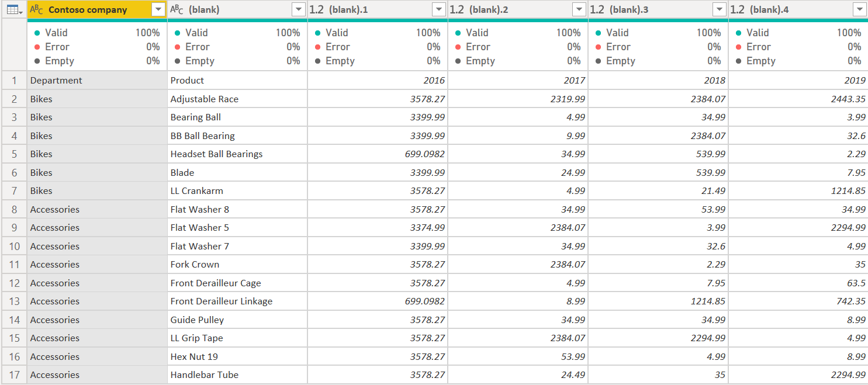Select row 1 by its row number
Screen dimensions: 868x385
(x=13, y=80)
